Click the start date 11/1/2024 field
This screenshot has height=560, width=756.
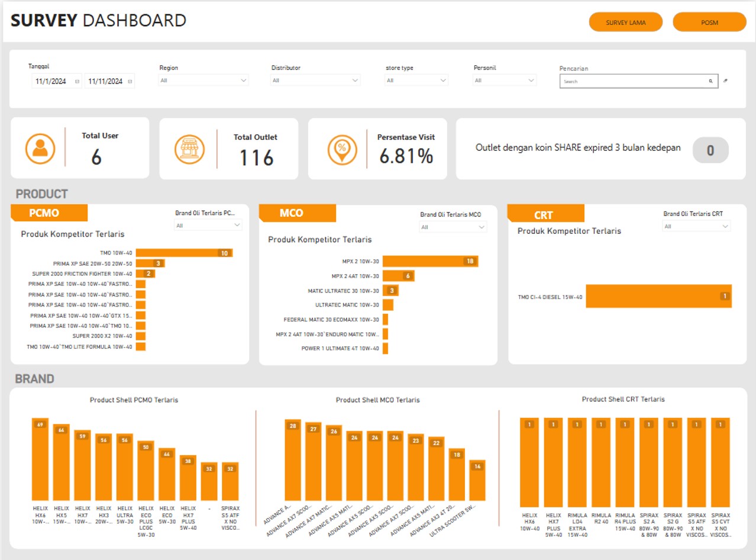click(51, 82)
